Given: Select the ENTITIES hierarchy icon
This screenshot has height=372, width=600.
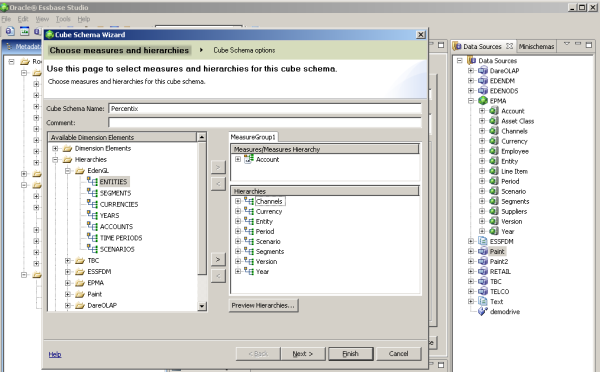Looking at the screenshot, I should pos(92,181).
